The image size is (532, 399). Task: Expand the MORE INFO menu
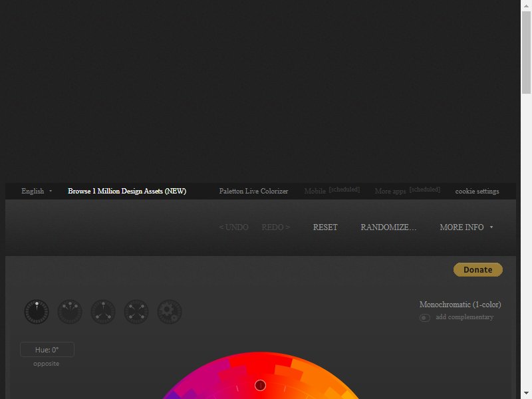coord(466,227)
